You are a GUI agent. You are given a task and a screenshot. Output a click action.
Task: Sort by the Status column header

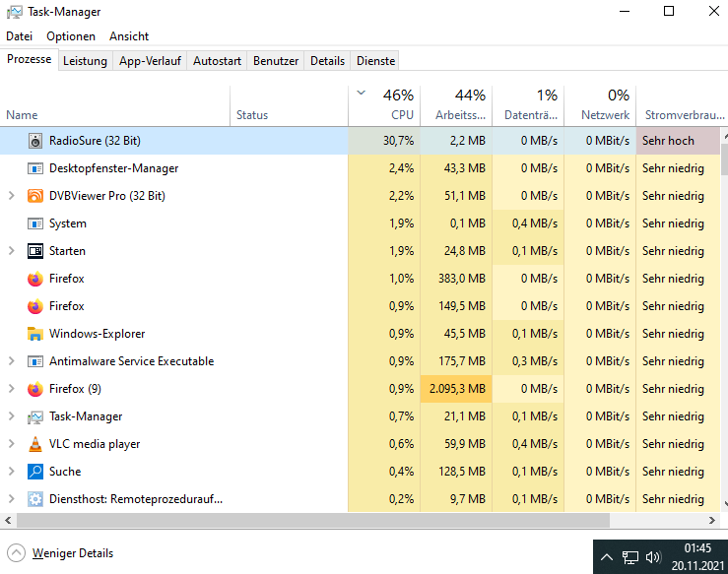tap(290, 105)
